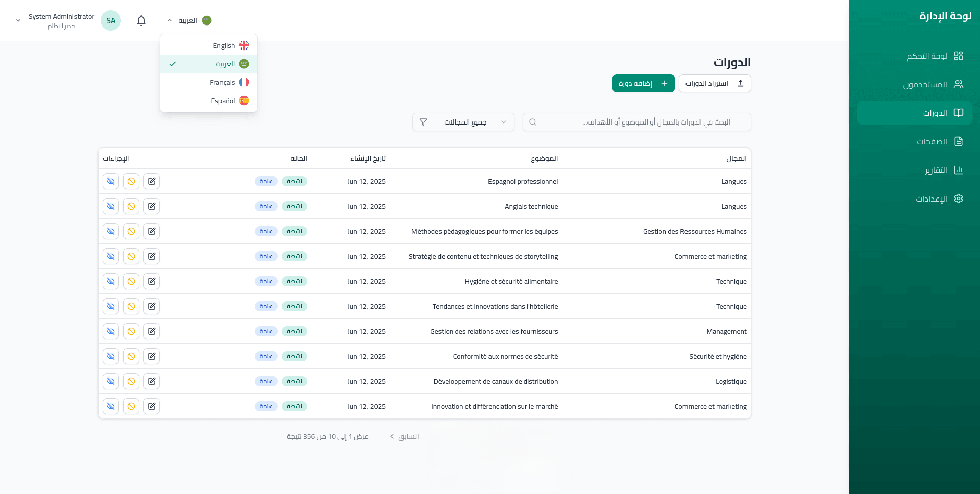Click the SA user avatar

(x=111, y=20)
